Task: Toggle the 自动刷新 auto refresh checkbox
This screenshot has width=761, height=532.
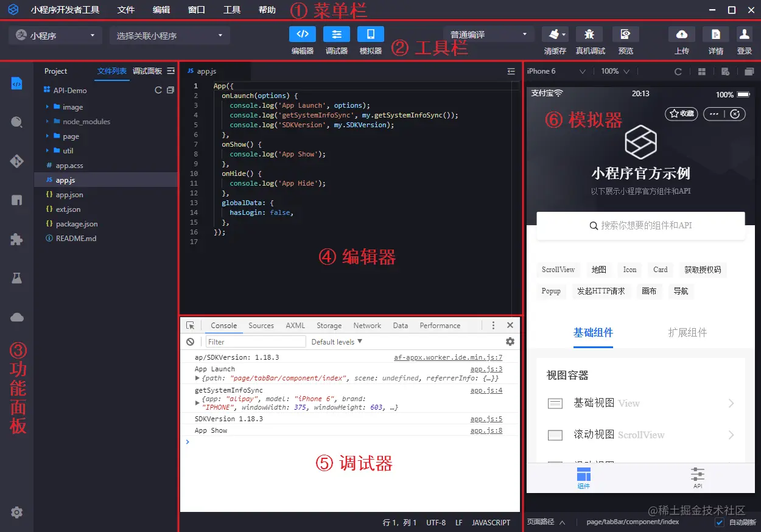Action: (x=720, y=522)
